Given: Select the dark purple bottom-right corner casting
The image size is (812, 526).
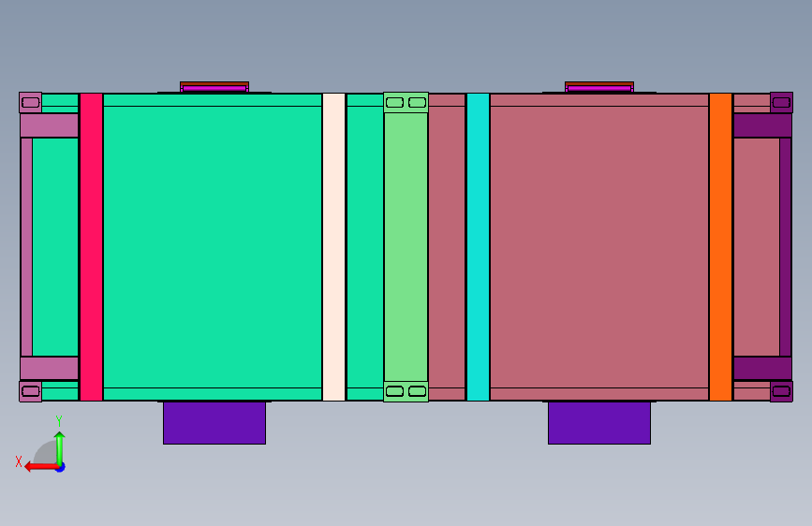Looking at the screenshot, I should [x=781, y=391].
